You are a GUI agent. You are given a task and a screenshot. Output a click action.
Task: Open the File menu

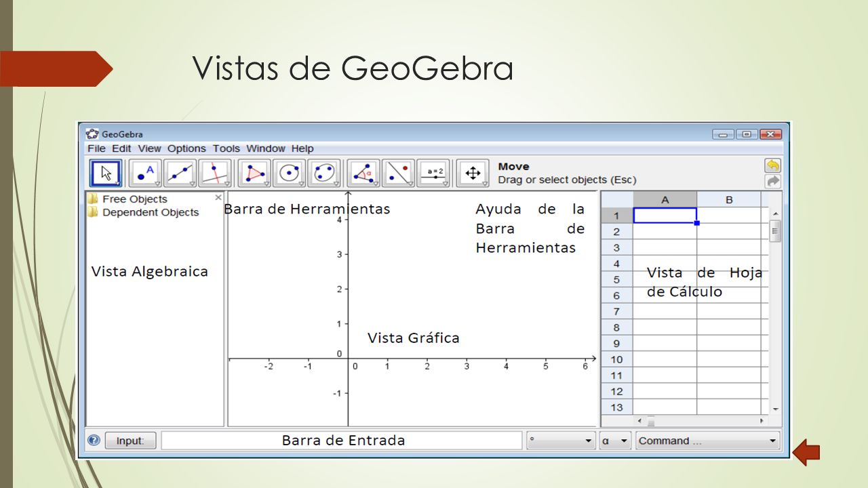click(96, 148)
